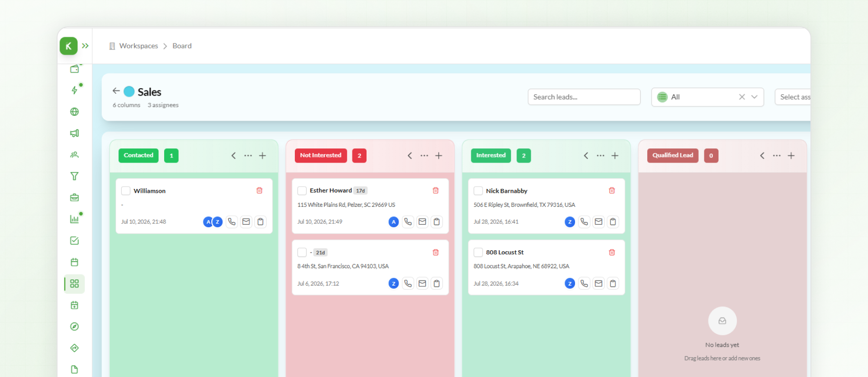868x377 pixels.
Task: Delete the 808 Locust St lead card
Action: (x=612, y=252)
